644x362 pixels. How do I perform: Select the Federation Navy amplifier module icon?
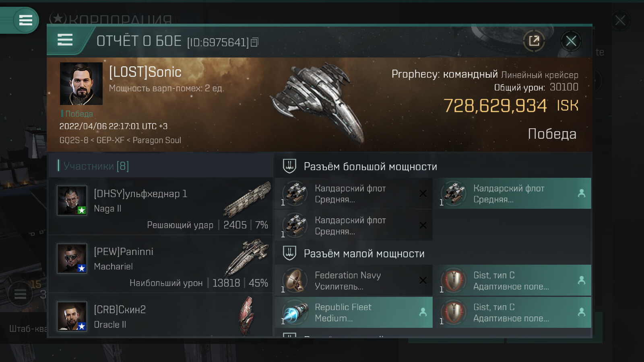295,280
